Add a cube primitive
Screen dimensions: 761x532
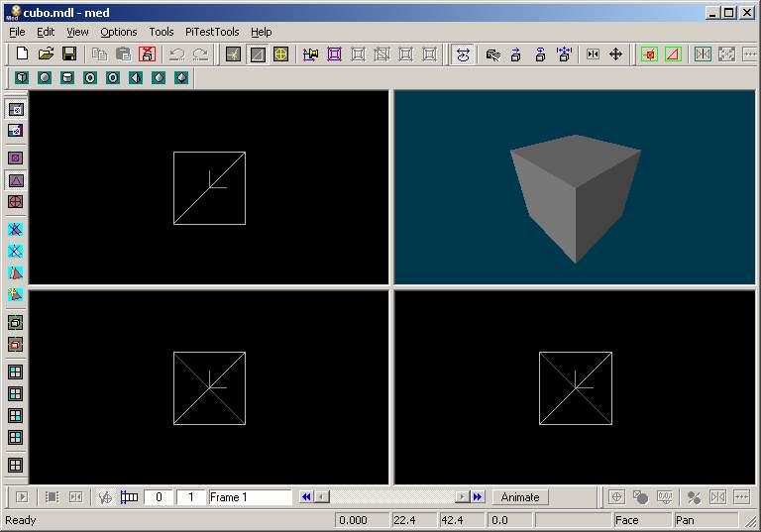22,77
